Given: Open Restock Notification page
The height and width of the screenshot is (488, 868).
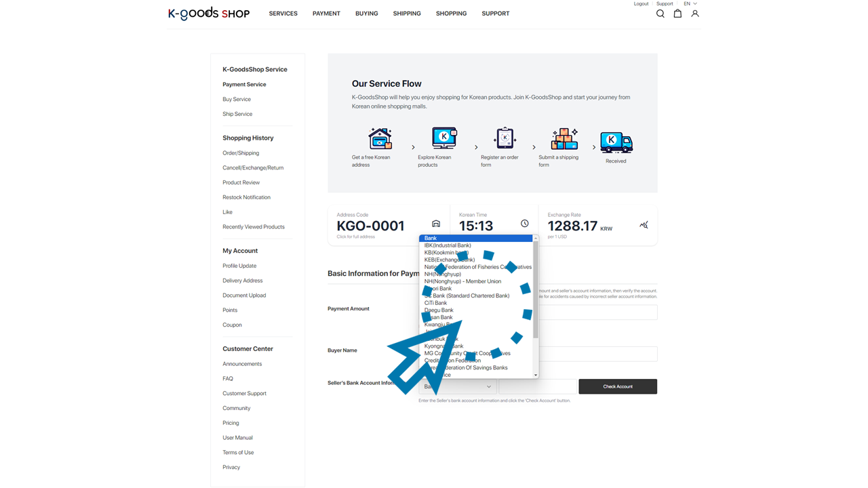Looking at the screenshot, I should click(x=246, y=197).
